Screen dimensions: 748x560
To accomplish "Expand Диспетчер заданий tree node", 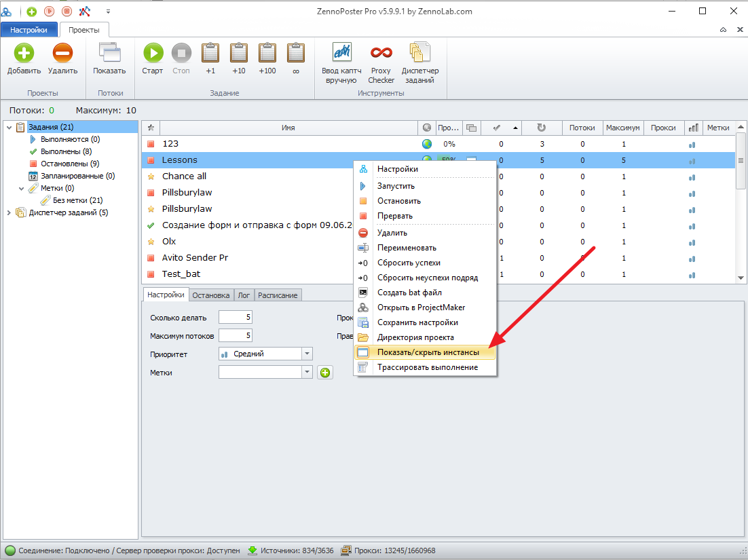I will [x=9, y=212].
